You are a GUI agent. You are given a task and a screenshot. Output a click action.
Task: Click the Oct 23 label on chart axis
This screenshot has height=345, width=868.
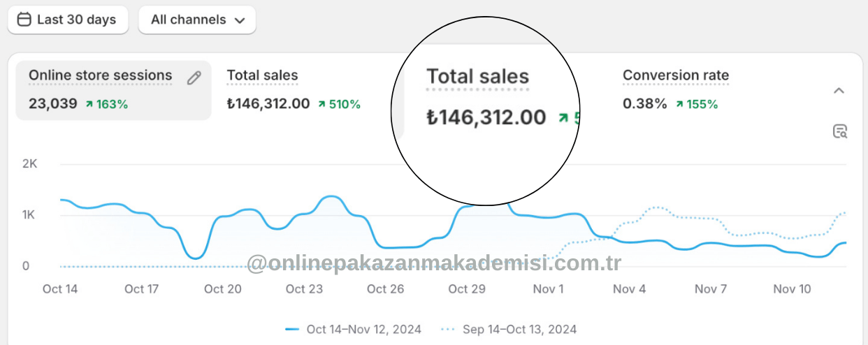(x=305, y=289)
